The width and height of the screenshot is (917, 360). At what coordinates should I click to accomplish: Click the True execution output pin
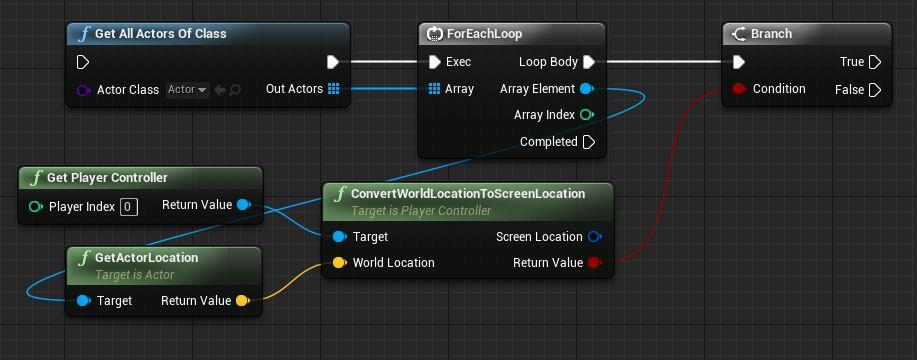(875, 62)
